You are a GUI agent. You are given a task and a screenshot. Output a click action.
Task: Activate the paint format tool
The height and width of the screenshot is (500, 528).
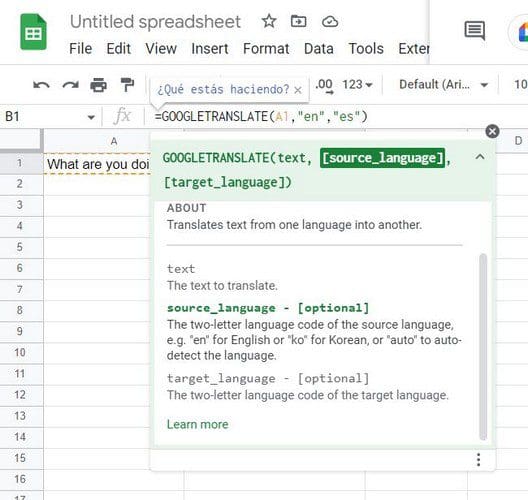coord(127,85)
